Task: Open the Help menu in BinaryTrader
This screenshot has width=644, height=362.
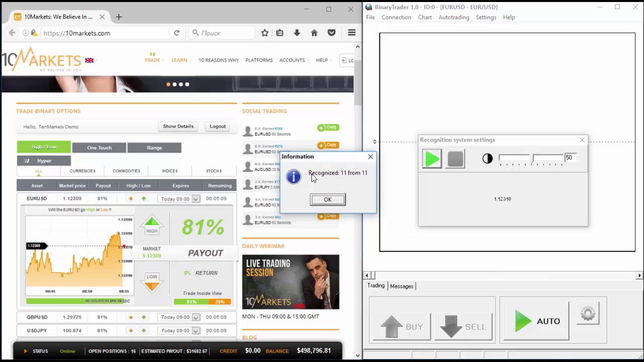Action: coord(509,17)
